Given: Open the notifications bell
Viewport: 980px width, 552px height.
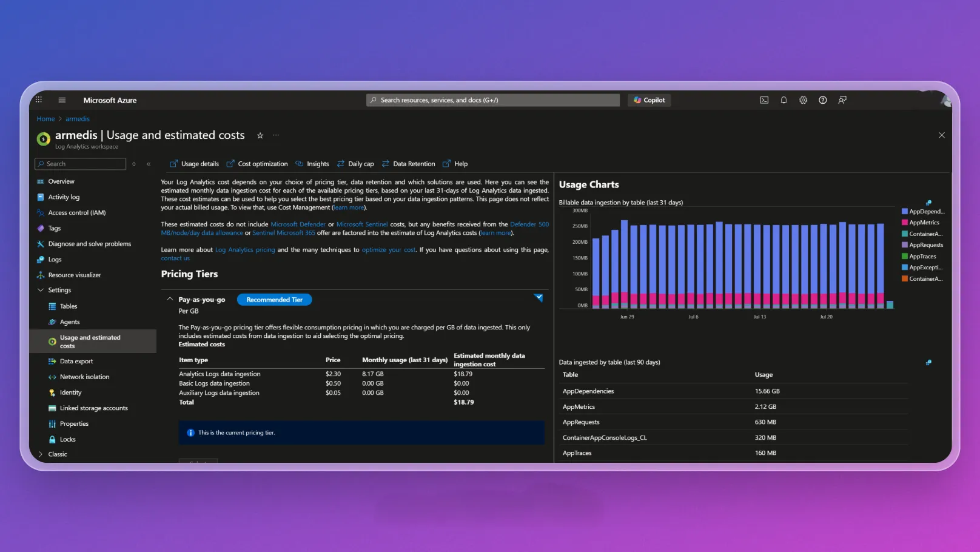Looking at the screenshot, I should (x=784, y=100).
